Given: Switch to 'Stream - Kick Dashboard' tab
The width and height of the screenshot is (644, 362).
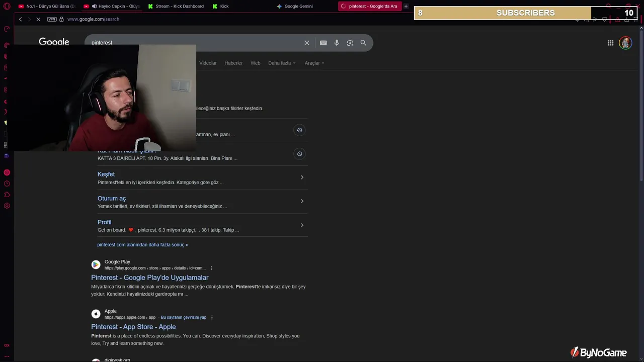Looking at the screenshot, I should [x=176, y=6].
